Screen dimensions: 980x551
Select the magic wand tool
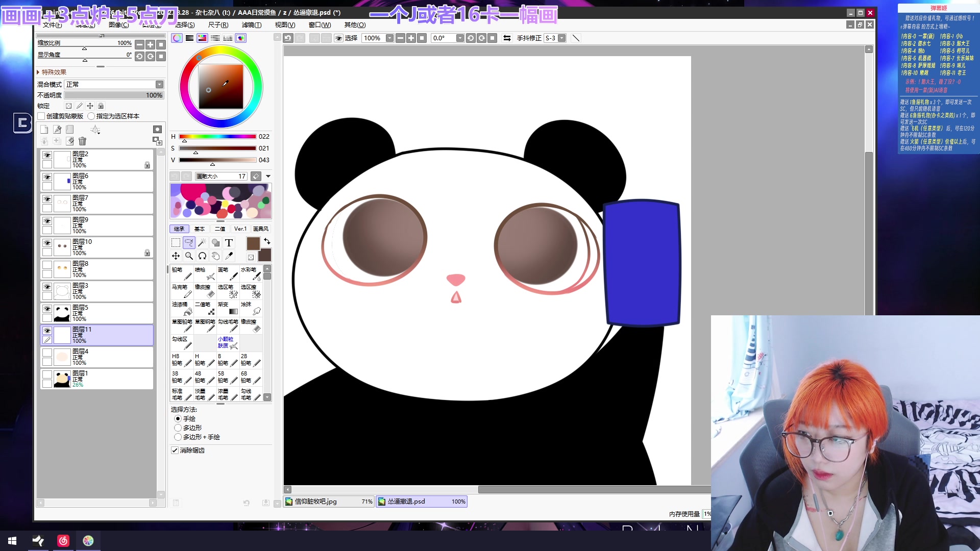[202, 243]
